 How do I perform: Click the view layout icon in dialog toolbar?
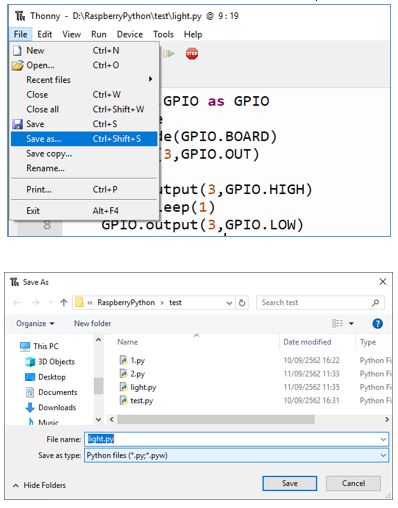tap(337, 323)
